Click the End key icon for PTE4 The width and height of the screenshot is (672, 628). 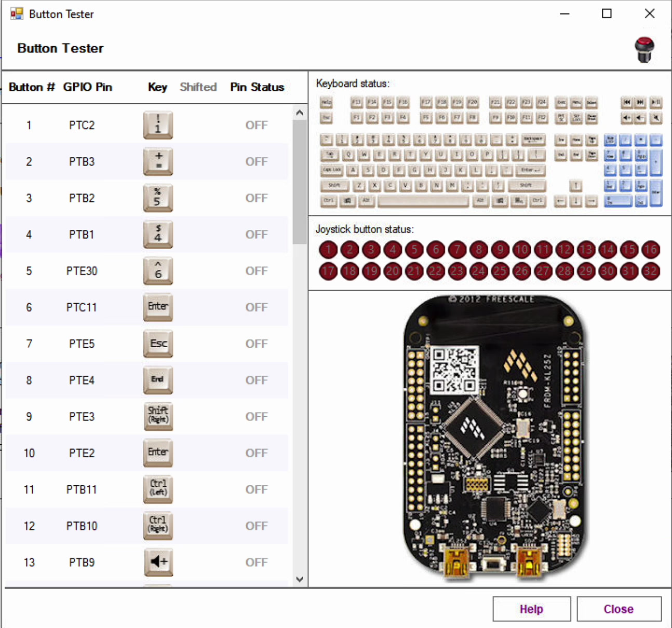(x=157, y=380)
